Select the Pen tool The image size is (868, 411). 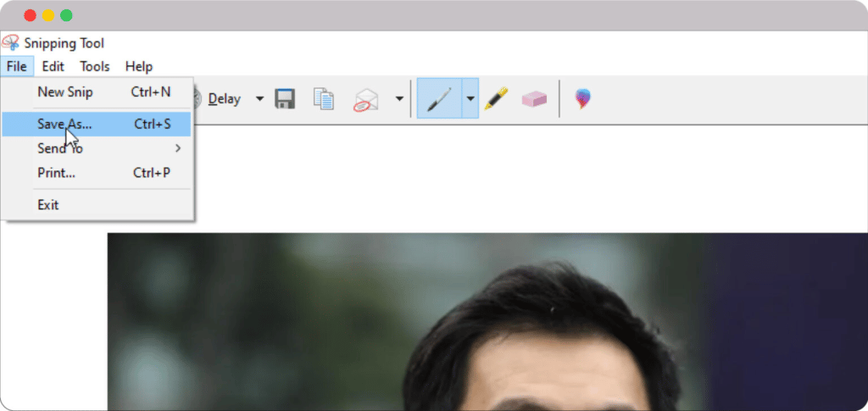[x=439, y=99]
